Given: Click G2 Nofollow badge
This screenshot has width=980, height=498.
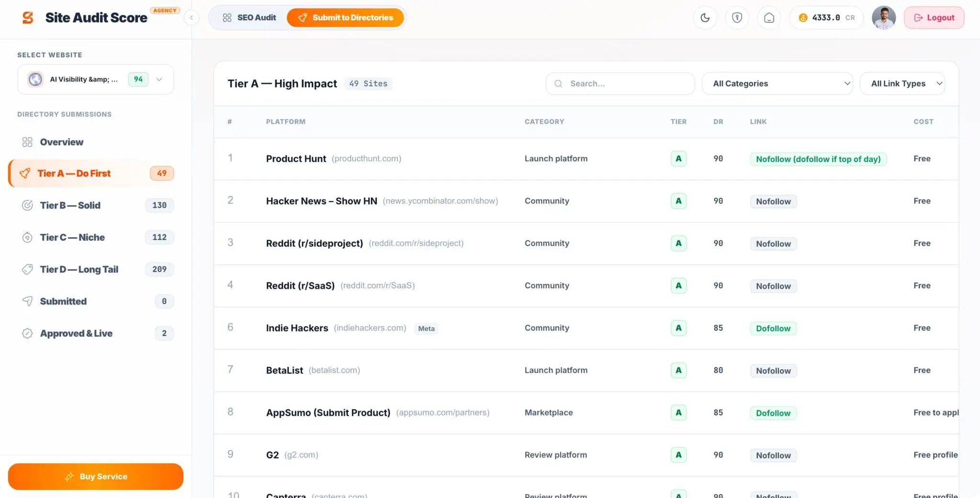Looking at the screenshot, I should pos(773,455).
